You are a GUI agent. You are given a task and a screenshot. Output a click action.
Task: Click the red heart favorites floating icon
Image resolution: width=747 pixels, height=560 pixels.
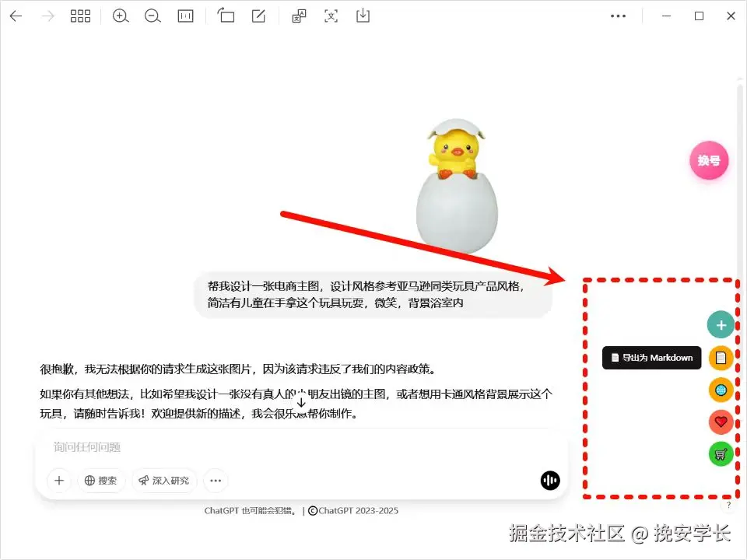coord(721,422)
